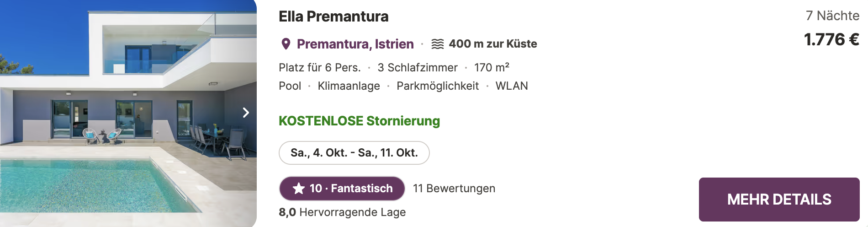Click the MEHR DETAILS button
The height and width of the screenshot is (227, 868).
tap(779, 200)
